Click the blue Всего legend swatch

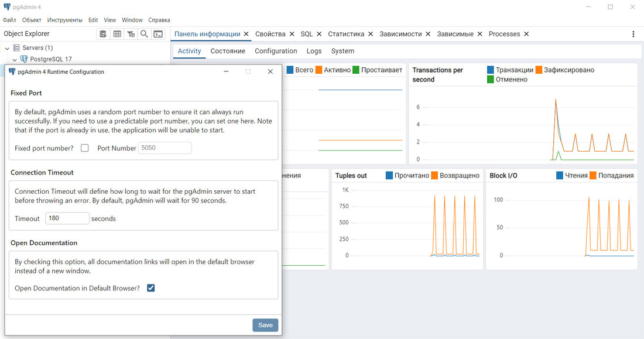click(x=290, y=70)
